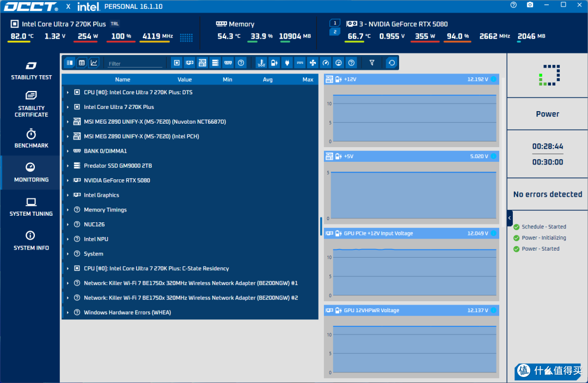Open the Stability Test section
588x383 pixels.
[31, 71]
